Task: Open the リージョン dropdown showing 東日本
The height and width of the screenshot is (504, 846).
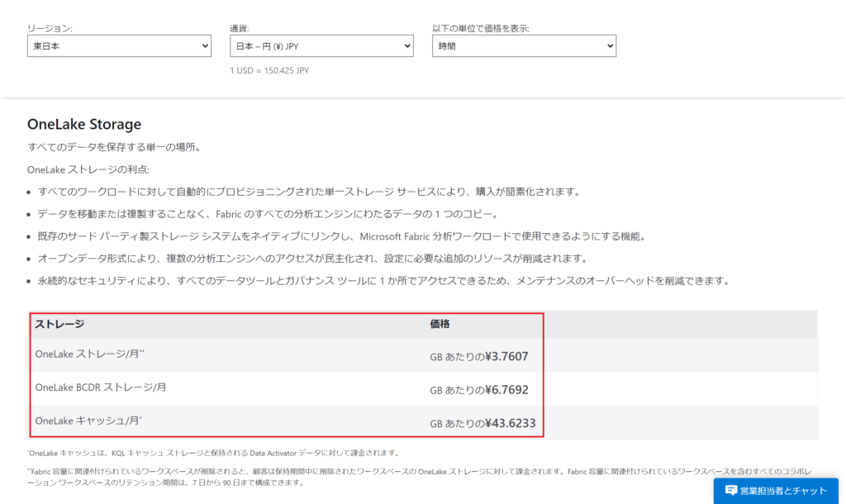Action: (119, 46)
